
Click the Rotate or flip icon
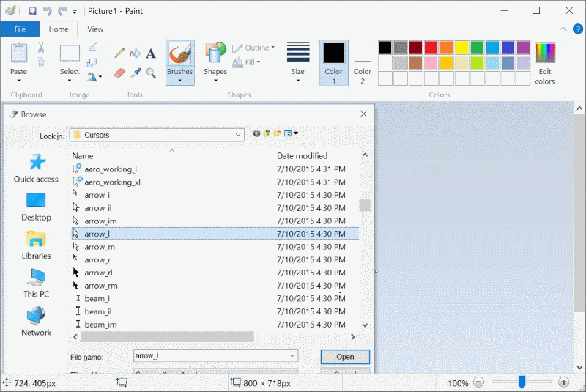tap(92, 77)
